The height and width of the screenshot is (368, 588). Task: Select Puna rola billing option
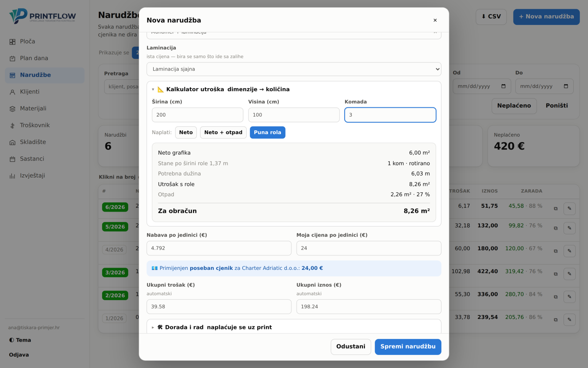tap(268, 133)
